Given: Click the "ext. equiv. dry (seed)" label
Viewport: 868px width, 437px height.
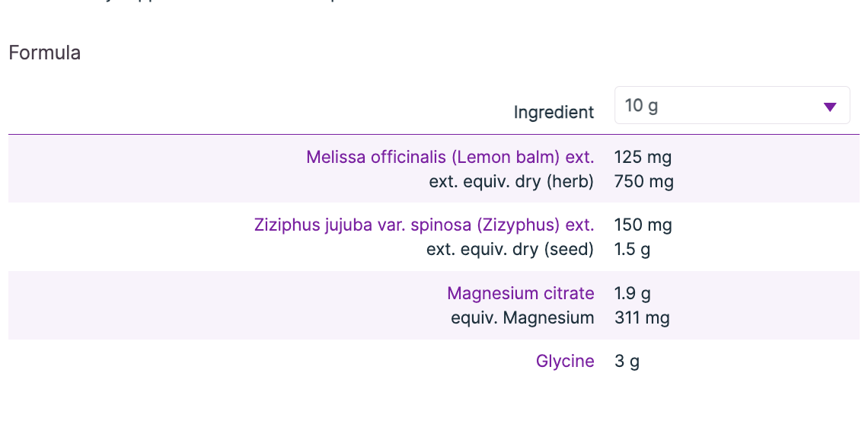Looking at the screenshot, I should coord(510,249).
